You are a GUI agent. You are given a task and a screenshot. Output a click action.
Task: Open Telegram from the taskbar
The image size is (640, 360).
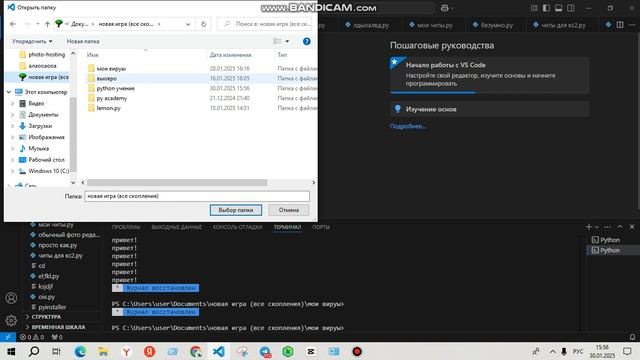pyautogui.click(x=265, y=351)
